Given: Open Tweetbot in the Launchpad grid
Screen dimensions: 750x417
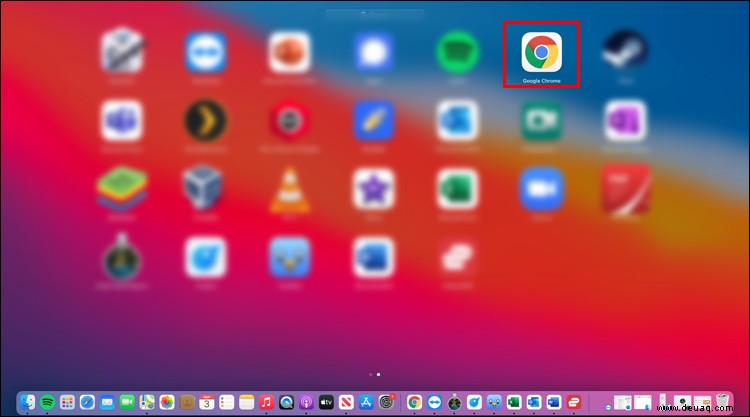Looking at the screenshot, I should [x=289, y=257].
